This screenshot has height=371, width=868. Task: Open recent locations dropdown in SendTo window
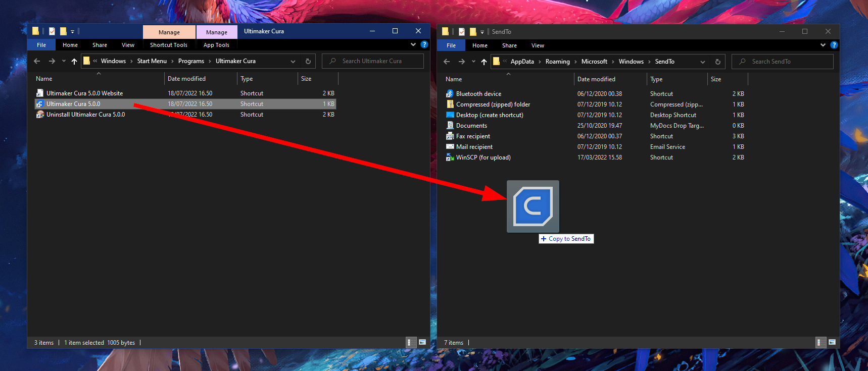coord(473,62)
